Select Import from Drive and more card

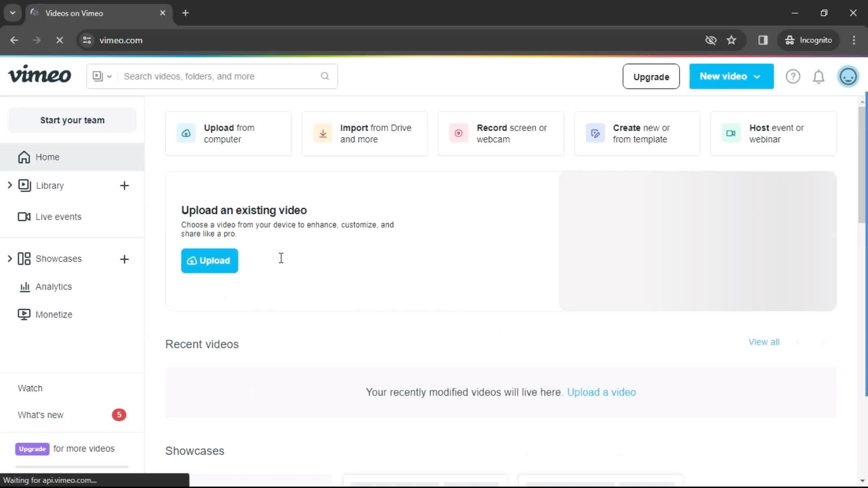pyautogui.click(x=364, y=133)
